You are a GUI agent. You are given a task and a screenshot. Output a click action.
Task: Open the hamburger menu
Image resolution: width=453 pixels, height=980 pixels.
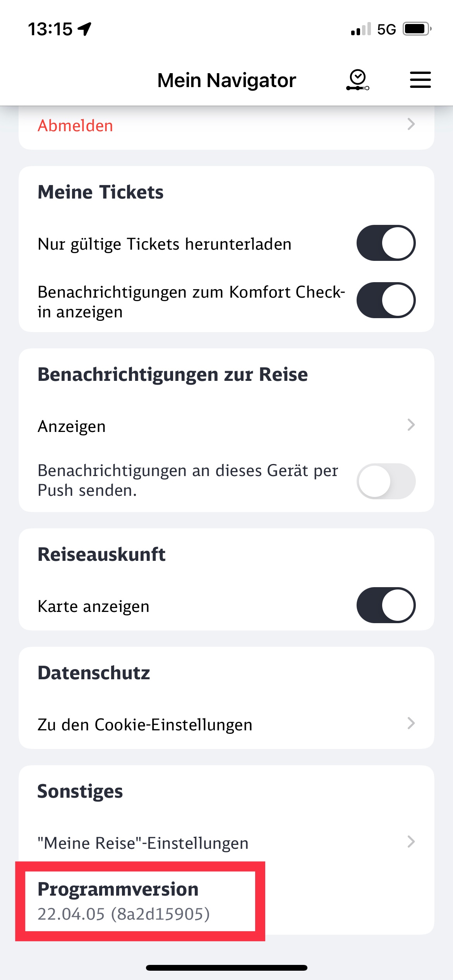(420, 80)
